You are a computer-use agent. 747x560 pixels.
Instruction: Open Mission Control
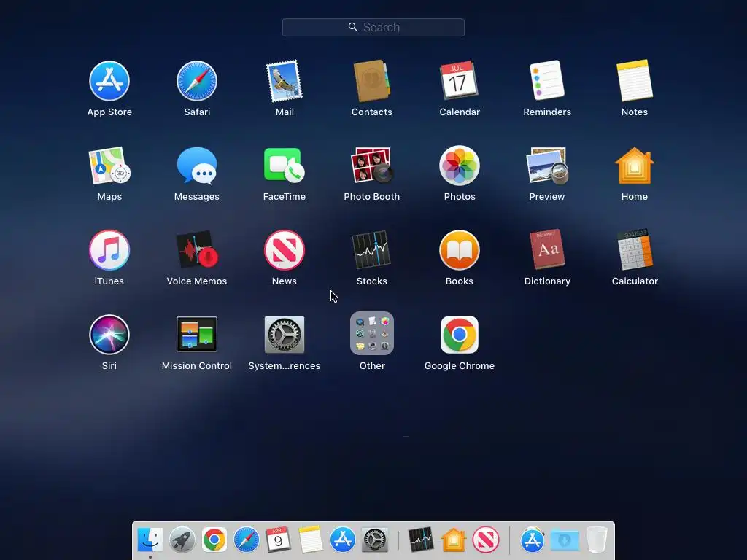197,334
